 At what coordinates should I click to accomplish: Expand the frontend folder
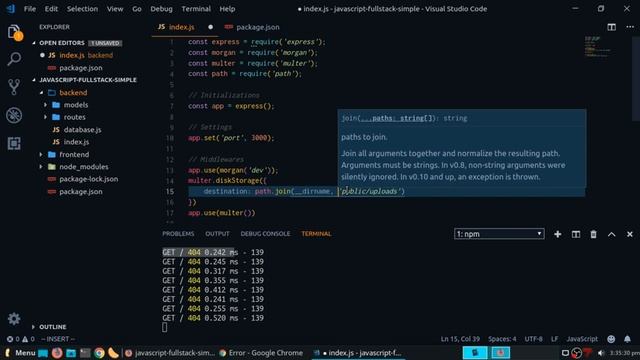point(74,155)
